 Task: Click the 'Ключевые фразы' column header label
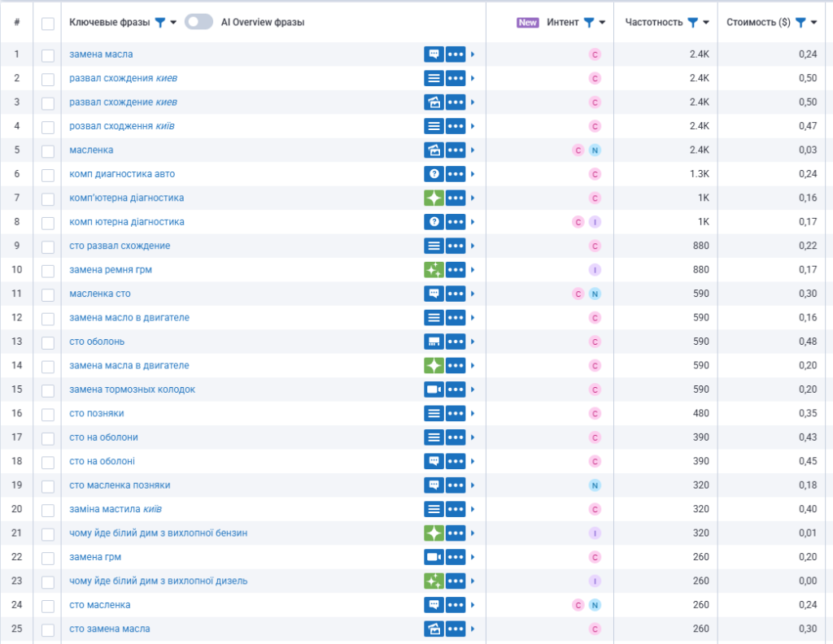(110, 23)
